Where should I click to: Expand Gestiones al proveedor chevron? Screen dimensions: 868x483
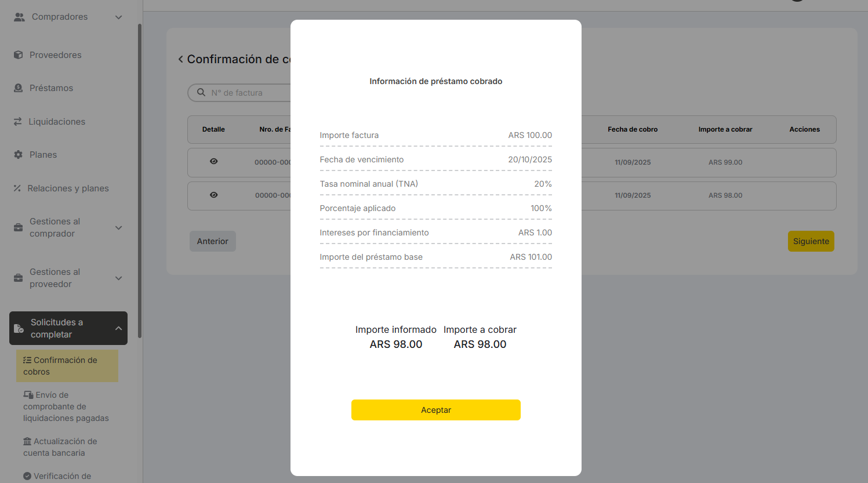pyautogui.click(x=118, y=278)
